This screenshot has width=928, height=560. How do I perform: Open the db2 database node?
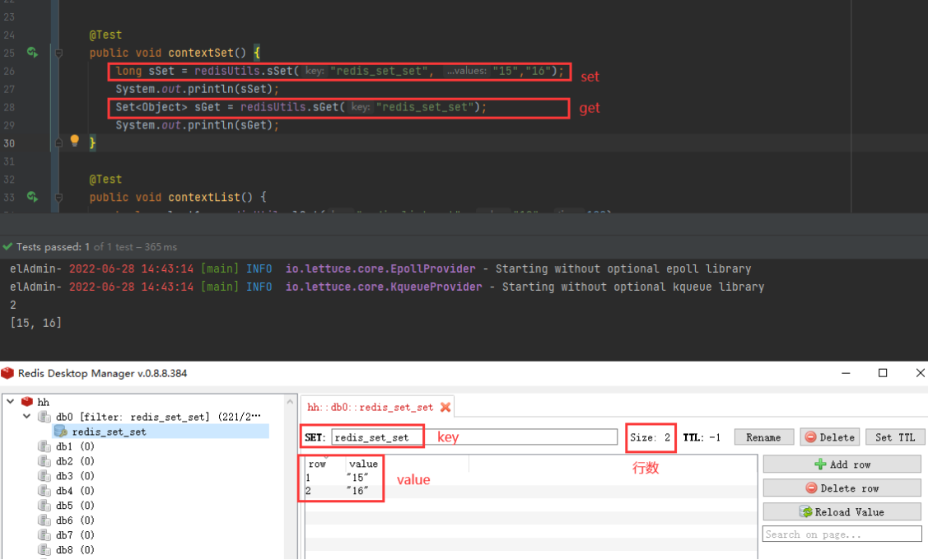[75, 461]
